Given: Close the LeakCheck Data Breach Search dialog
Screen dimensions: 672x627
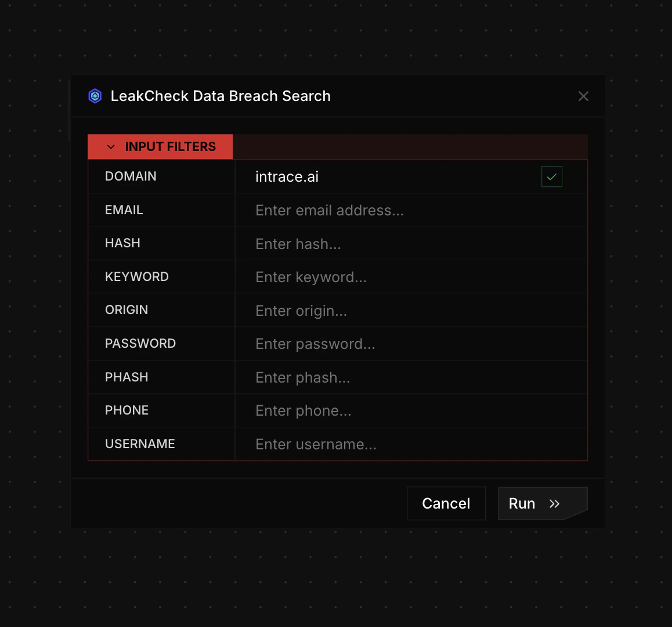Looking at the screenshot, I should point(583,96).
